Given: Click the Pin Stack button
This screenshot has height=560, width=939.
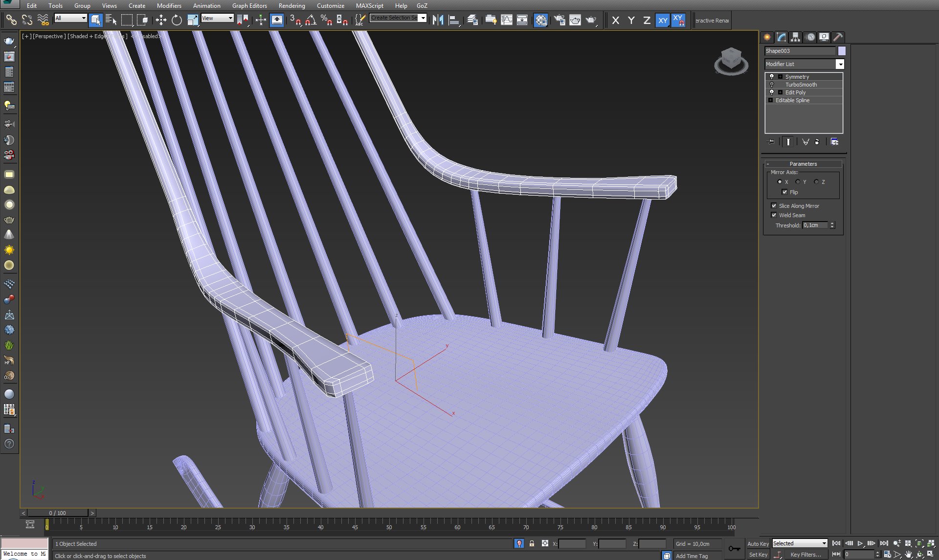Looking at the screenshot, I should (771, 142).
